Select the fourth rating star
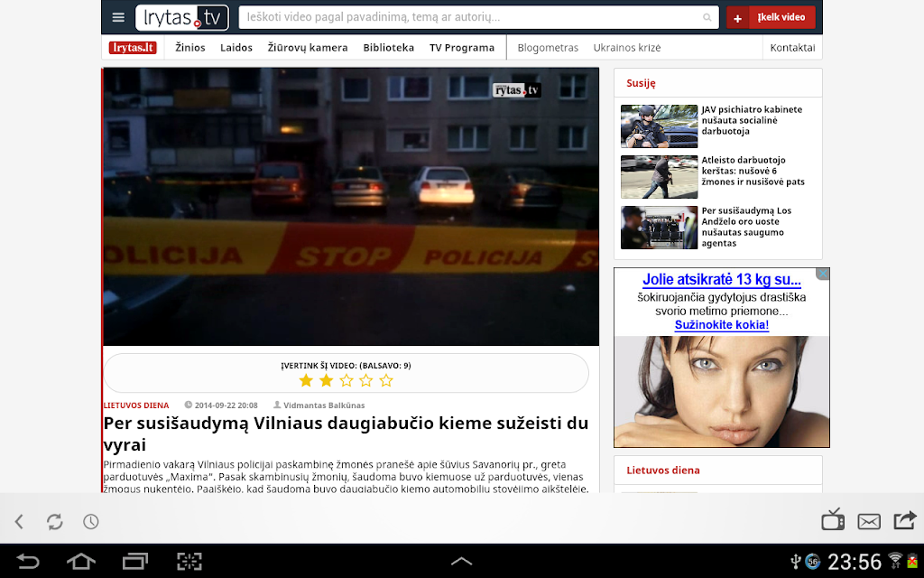 (x=366, y=380)
